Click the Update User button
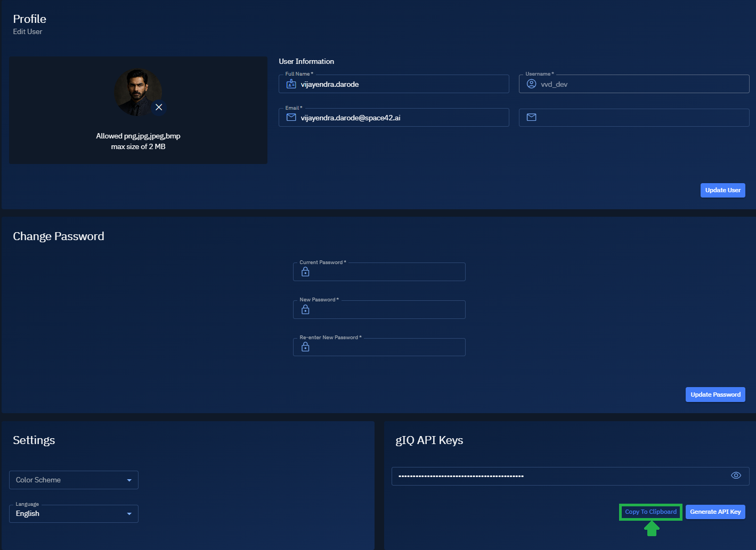 (x=722, y=190)
